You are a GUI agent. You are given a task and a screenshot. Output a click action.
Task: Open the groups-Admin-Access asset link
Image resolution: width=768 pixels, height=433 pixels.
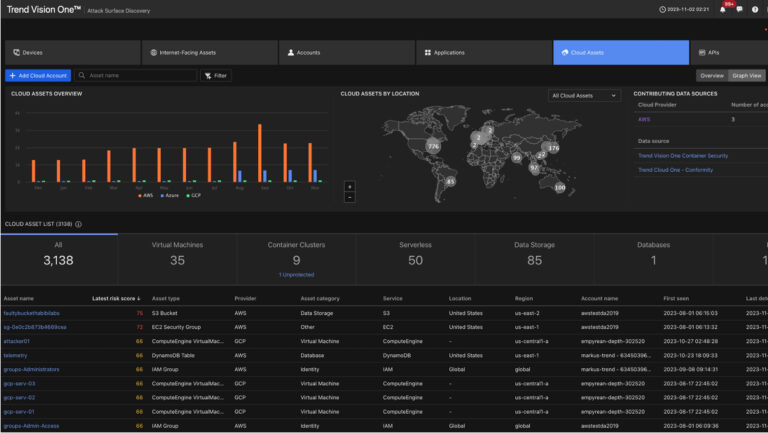(x=31, y=426)
